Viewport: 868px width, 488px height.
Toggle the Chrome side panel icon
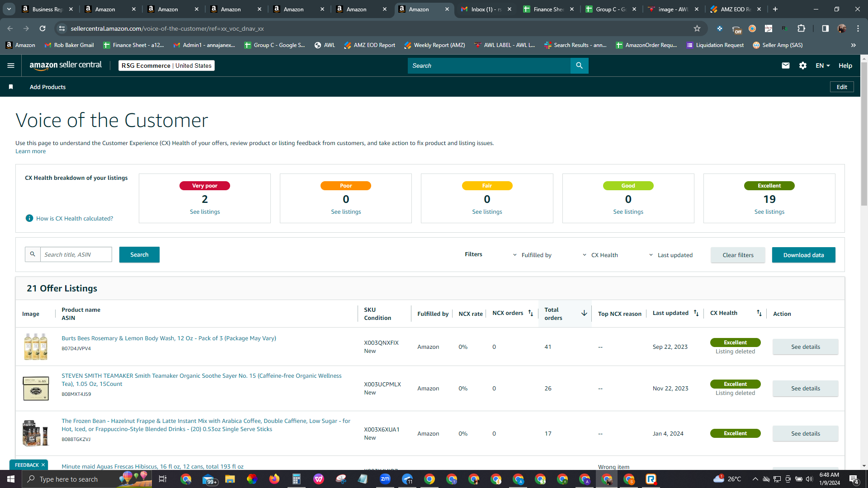(826, 28)
